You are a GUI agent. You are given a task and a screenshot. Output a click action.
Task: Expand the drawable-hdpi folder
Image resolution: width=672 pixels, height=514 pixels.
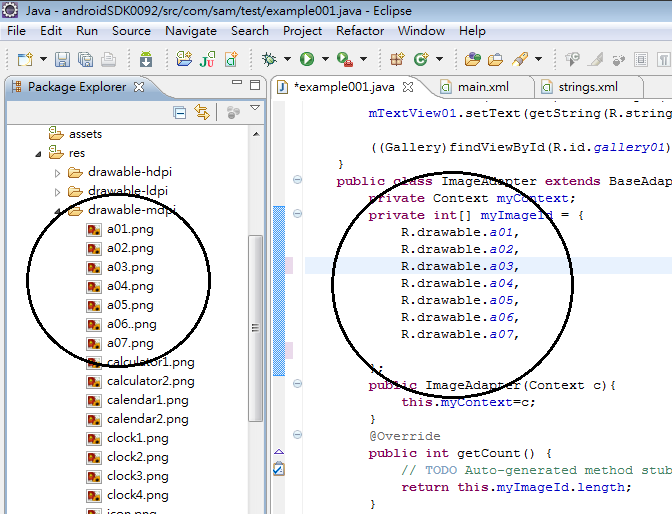click(x=58, y=172)
